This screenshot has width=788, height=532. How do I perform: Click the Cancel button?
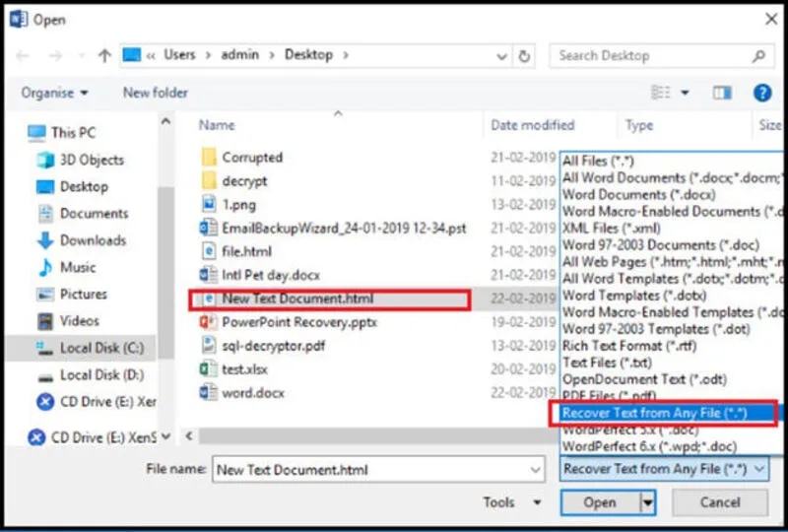click(720, 502)
